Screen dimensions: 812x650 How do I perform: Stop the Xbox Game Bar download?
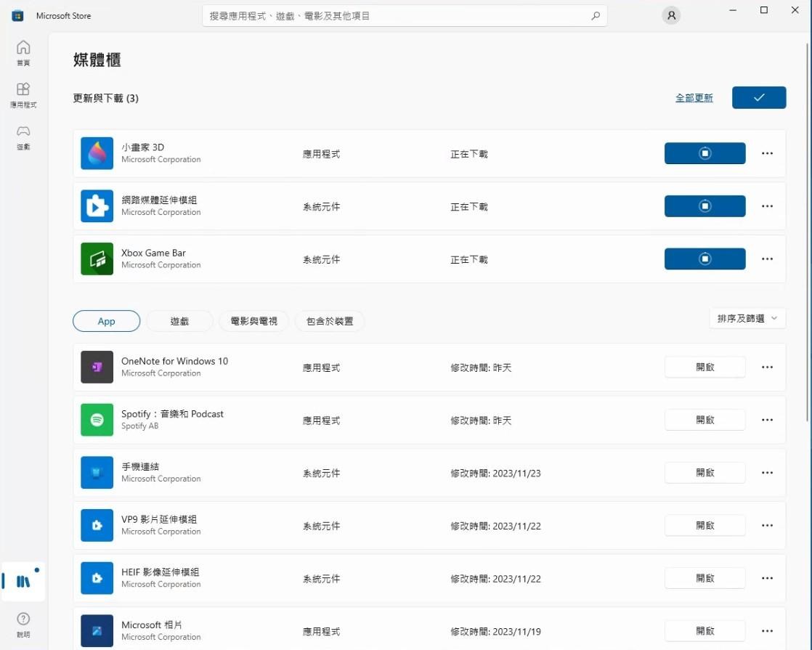(x=705, y=259)
